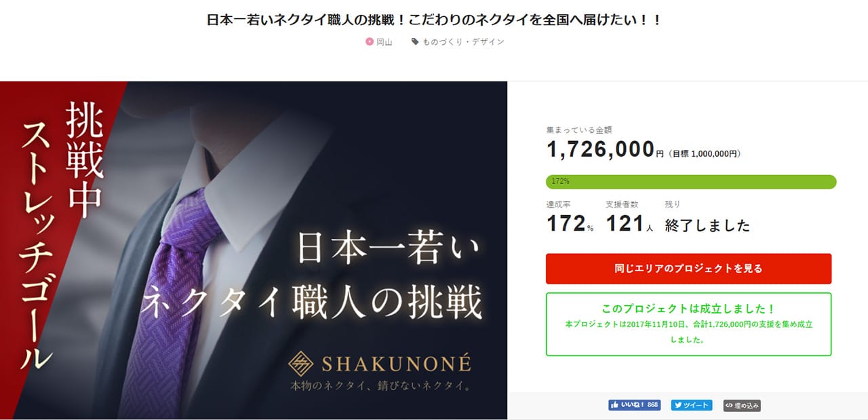Viewport: 868px width, 420px height.
Task: Click the 121人 supporter count
Action: [629, 224]
